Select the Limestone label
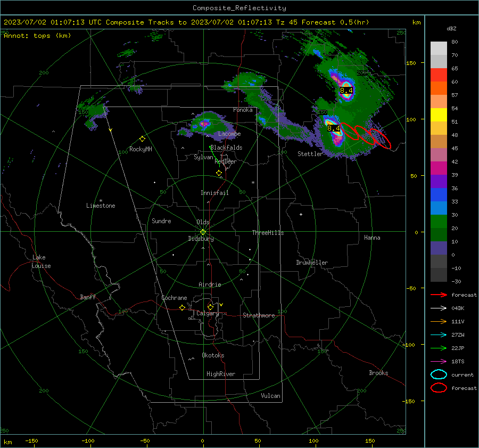 tap(101, 206)
